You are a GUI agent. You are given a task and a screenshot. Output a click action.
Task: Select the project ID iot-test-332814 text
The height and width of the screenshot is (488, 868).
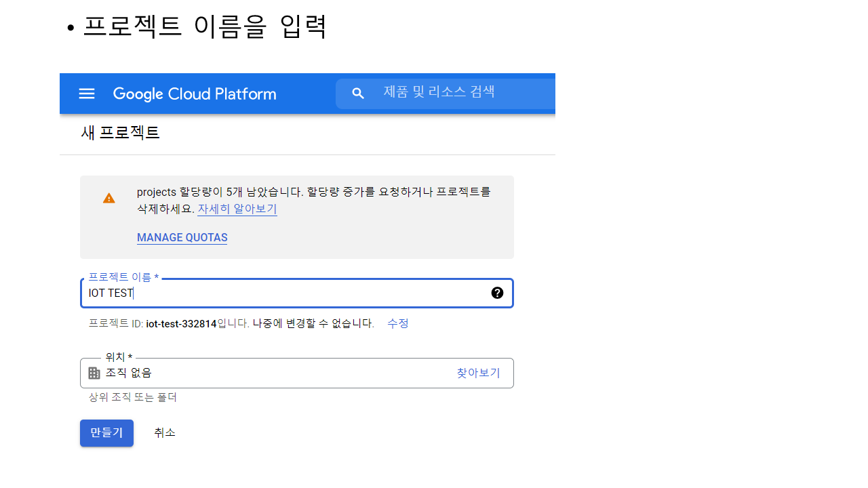[181, 324]
